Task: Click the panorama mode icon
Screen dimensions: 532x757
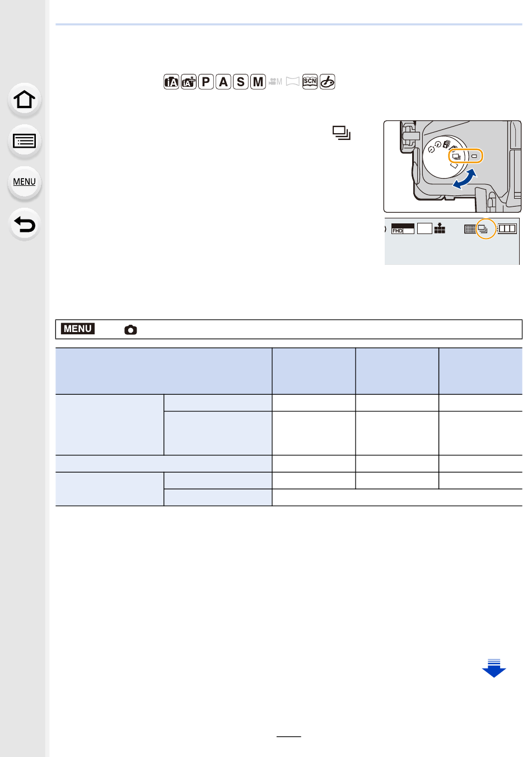Action: (292, 82)
